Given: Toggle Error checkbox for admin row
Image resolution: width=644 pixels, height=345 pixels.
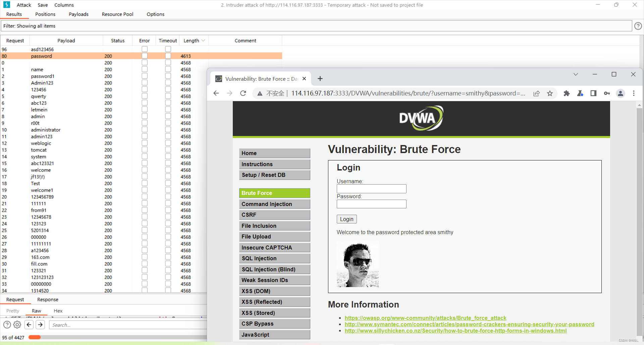Looking at the screenshot, I should pyautogui.click(x=145, y=116).
